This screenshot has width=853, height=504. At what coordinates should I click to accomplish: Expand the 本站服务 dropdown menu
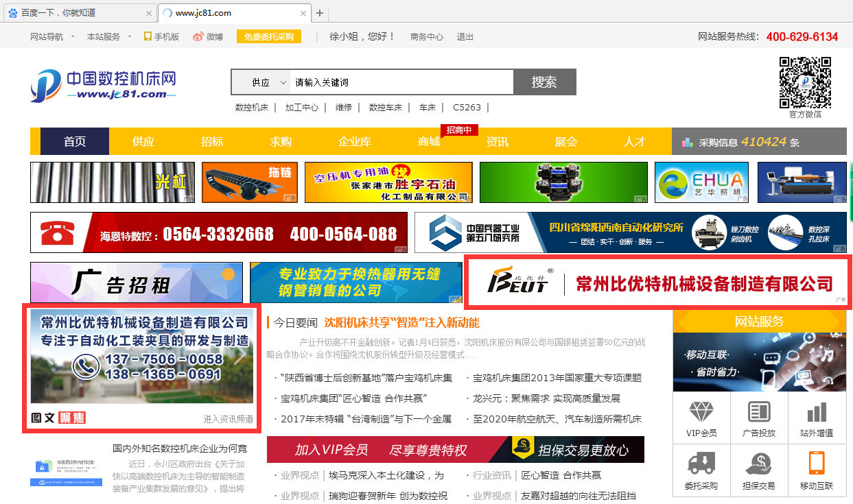click(108, 36)
